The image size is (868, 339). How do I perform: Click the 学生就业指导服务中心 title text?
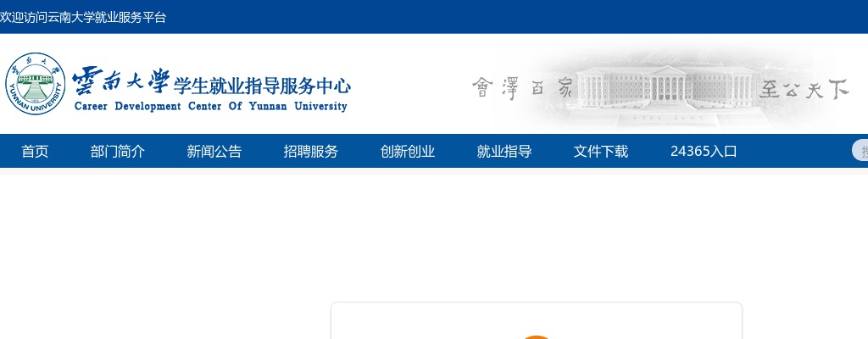pyautogui.click(x=262, y=85)
